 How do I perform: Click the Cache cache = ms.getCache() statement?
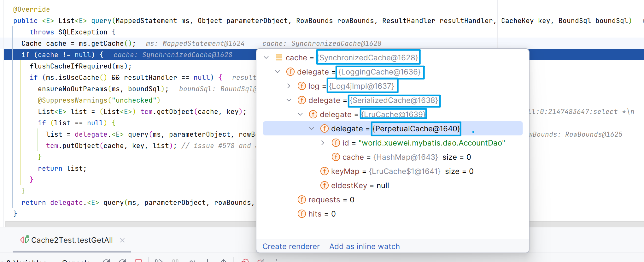coord(79,44)
